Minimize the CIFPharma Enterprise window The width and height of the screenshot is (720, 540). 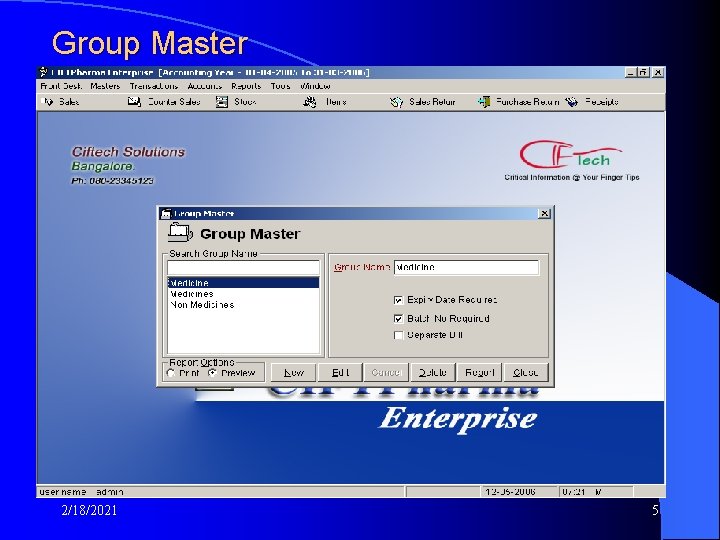click(630, 73)
